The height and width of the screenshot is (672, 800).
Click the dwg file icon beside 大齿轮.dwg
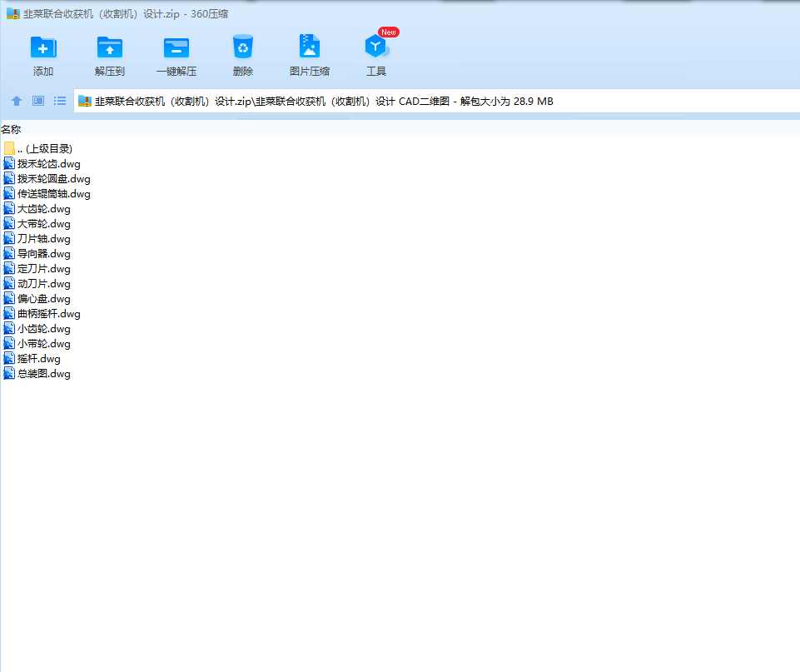[x=9, y=209]
